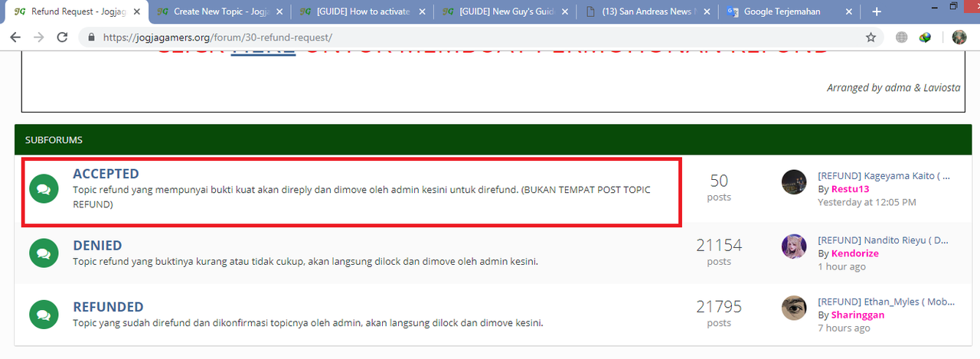Click Kendorize's avatar thumbnail
Screen dimensions: 980x359
794,246
